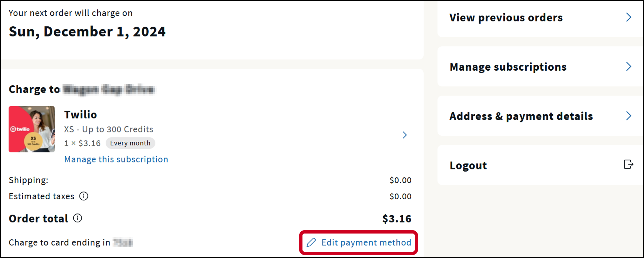Click the Edit payment method link
This screenshot has height=258, width=644.
pos(366,242)
